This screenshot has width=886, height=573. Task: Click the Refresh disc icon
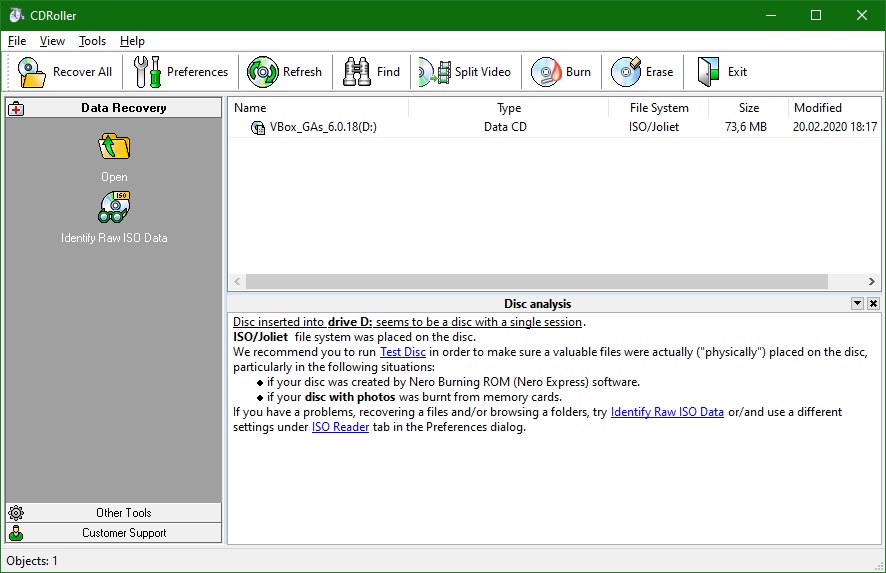[x=263, y=72]
